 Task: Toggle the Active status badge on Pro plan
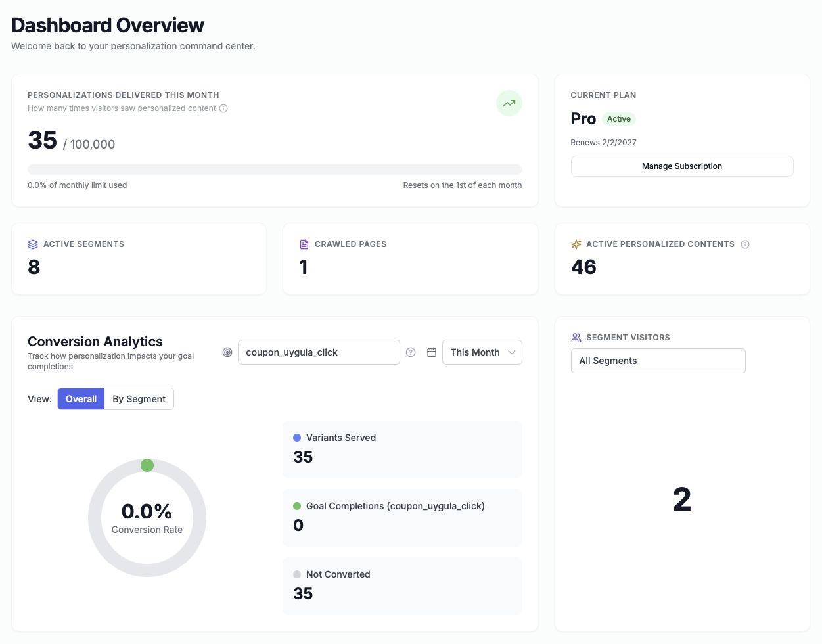618,119
